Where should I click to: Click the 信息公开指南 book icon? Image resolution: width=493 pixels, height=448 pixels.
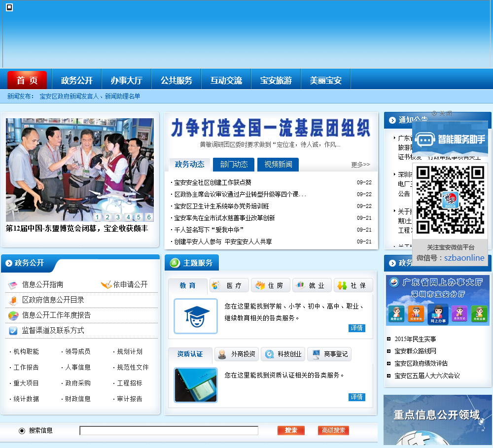coord(13,285)
